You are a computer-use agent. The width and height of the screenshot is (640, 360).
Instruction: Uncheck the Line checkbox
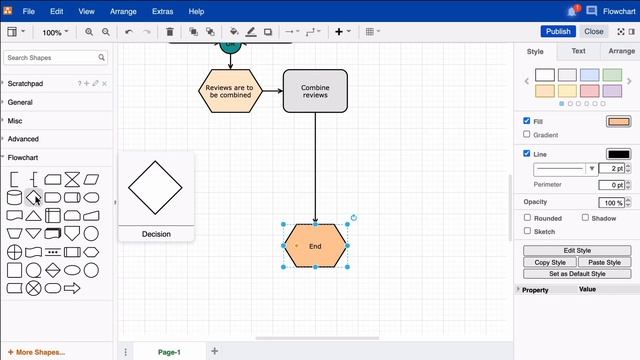tap(527, 153)
